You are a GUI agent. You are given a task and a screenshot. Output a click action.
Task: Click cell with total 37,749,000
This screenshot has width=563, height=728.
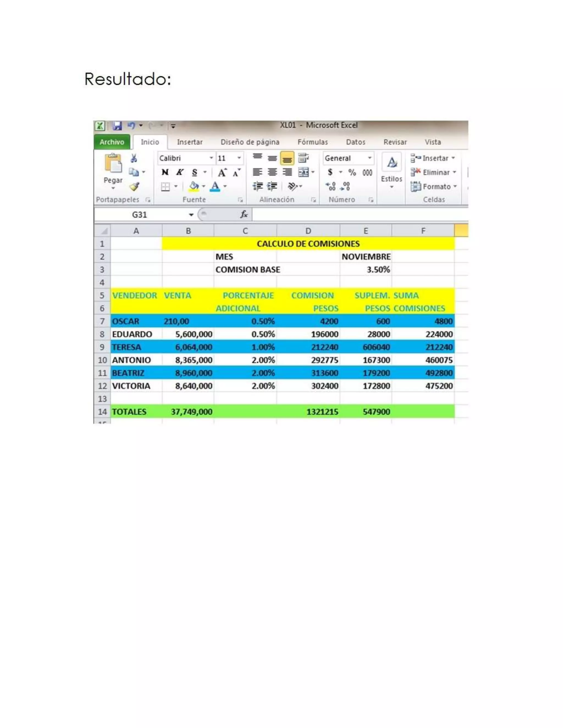pyautogui.click(x=188, y=412)
